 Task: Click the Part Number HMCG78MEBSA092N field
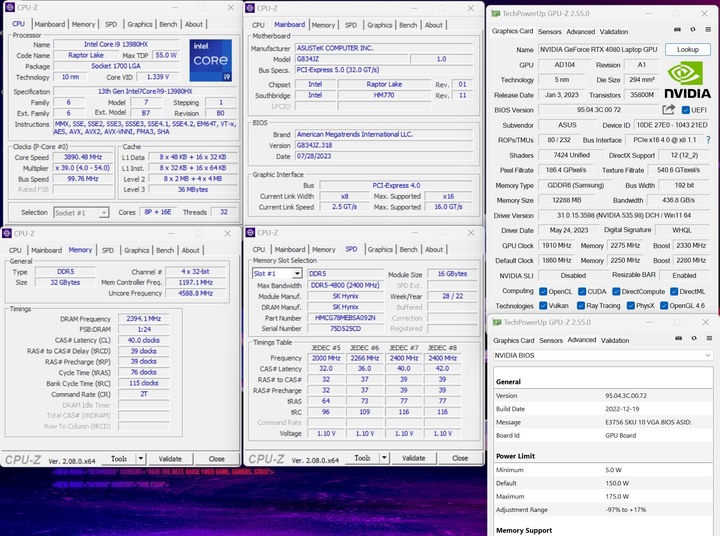345,317
